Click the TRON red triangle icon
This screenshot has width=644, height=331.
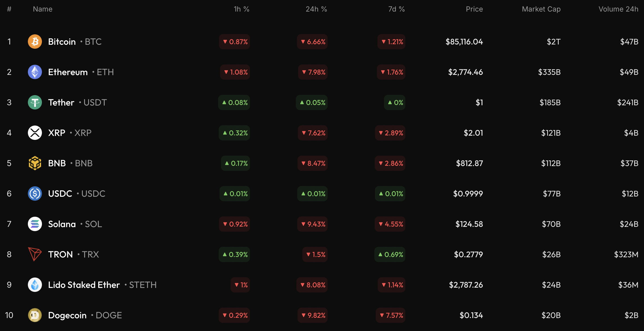35,254
